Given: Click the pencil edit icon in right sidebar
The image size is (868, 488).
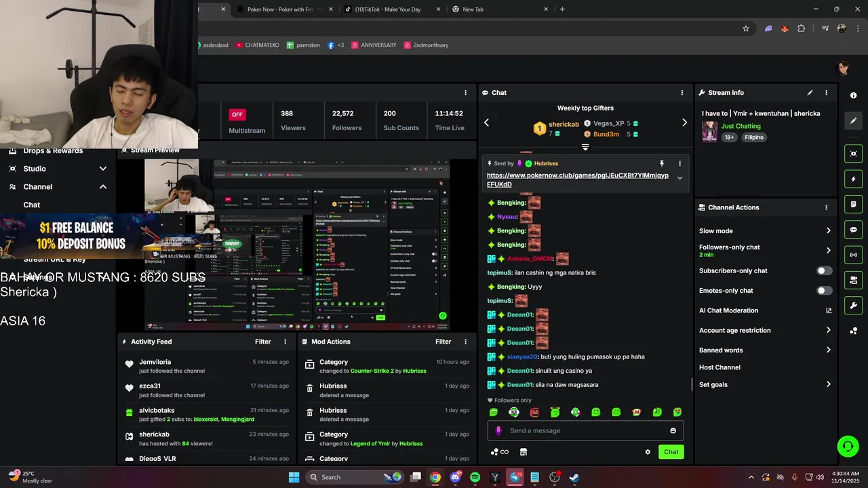Looking at the screenshot, I should click(x=853, y=121).
